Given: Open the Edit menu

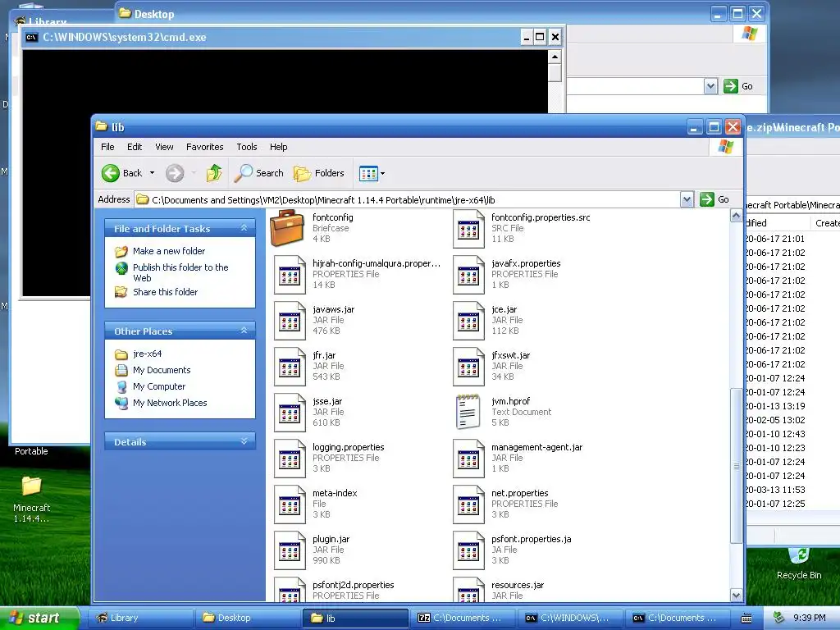Looking at the screenshot, I should click(x=135, y=147).
